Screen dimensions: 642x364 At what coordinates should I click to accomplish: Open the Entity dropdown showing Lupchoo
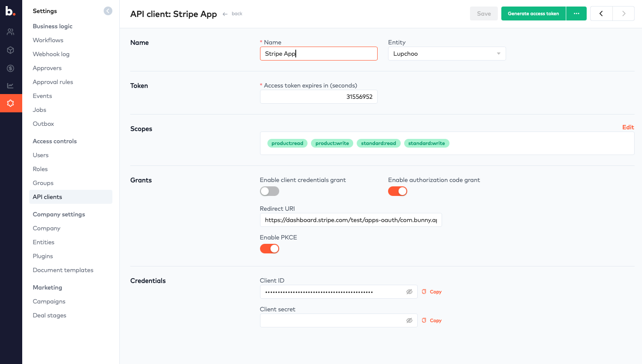pos(447,54)
